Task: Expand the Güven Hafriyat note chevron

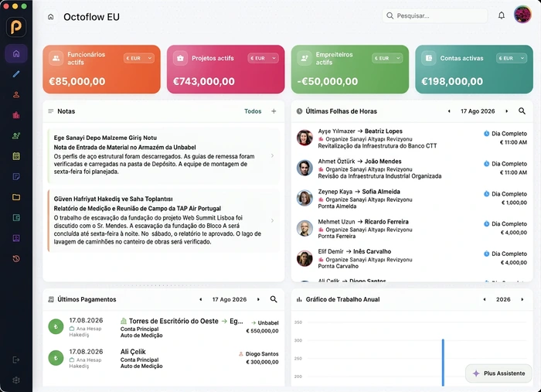Action: (x=272, y=220)
